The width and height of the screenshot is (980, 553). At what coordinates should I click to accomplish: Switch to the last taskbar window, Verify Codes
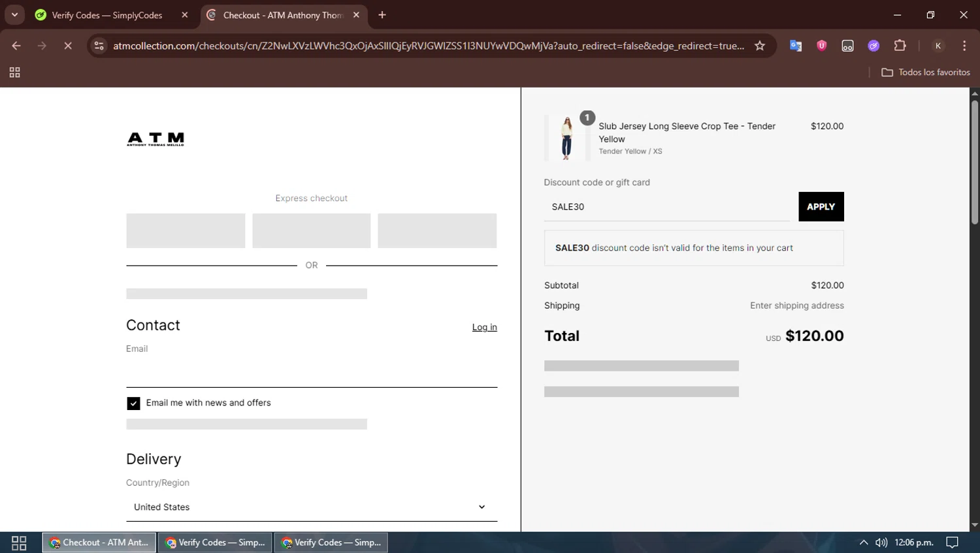331,543
